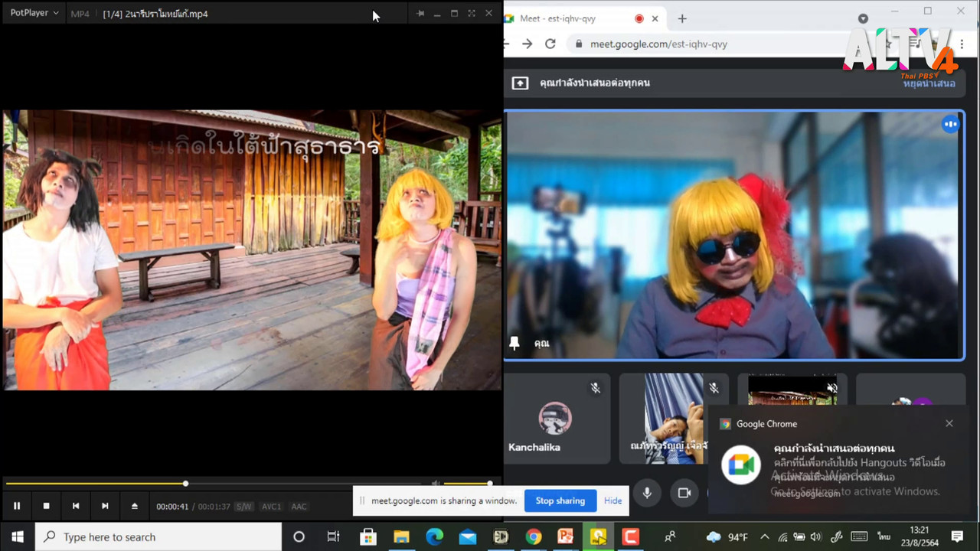Adjust the PotPlayer volume slider
The image size is (980, 551).
pyautogui.click(x=467, y=484)
